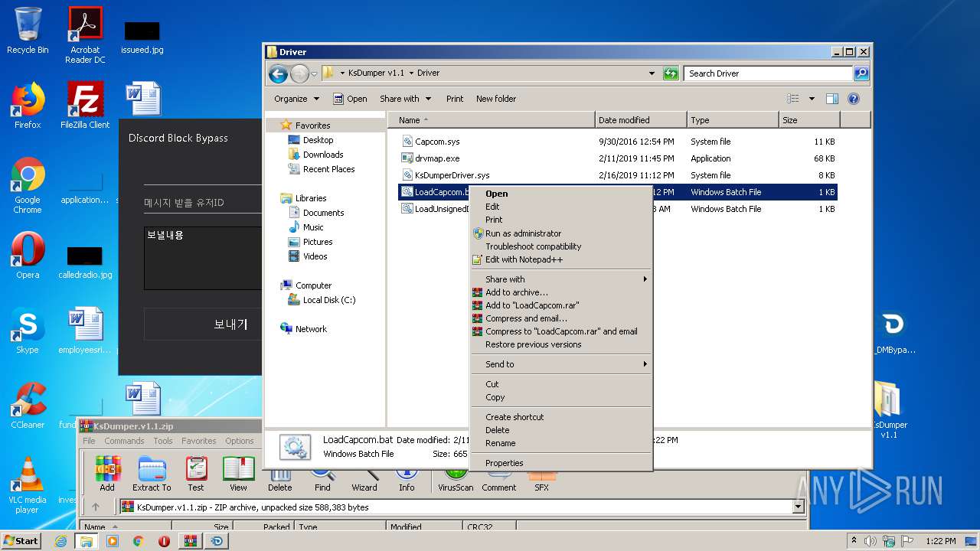Screen dimensions: 980x551
Task: Open the KsDumper v1.1 desktop folder
Action: click(x=889, y=410)
